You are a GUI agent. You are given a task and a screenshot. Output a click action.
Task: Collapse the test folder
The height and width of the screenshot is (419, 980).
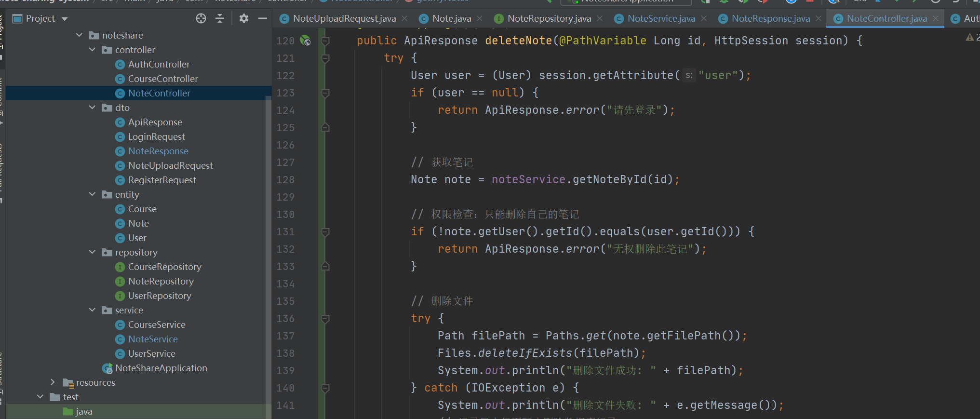pos(40,397)
